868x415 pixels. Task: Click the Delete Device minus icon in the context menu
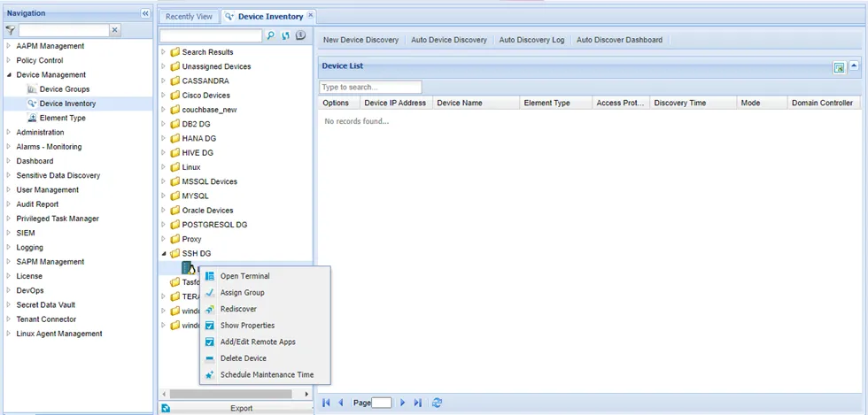click(x=210, y=358)
